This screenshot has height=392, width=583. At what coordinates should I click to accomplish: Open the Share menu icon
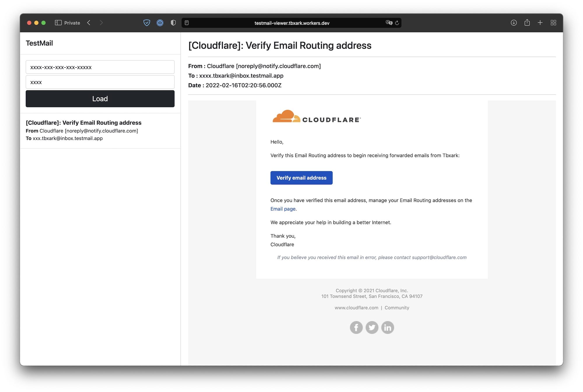click(x=527, y=23)
